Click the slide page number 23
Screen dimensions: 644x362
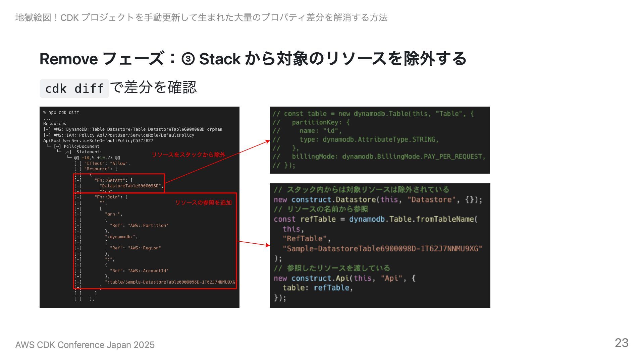tap(622, 343)
